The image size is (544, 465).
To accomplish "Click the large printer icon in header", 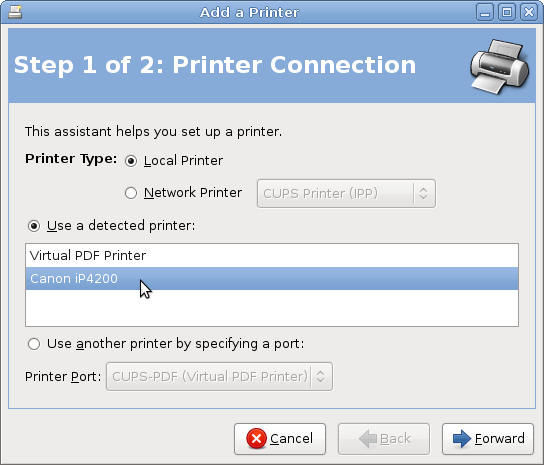I will point(500,67).
